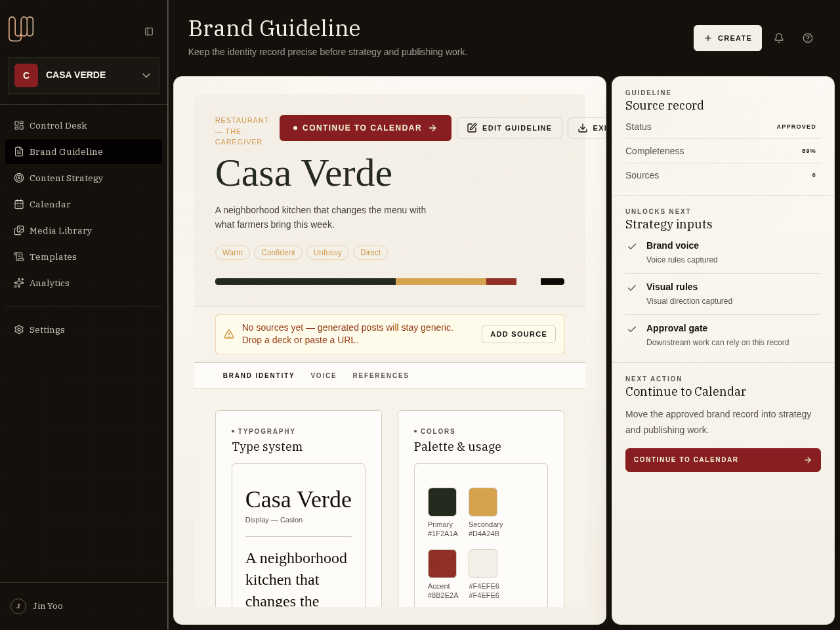Click the 89% completeness value
This screenshot has width=840, height=630.
808,151
